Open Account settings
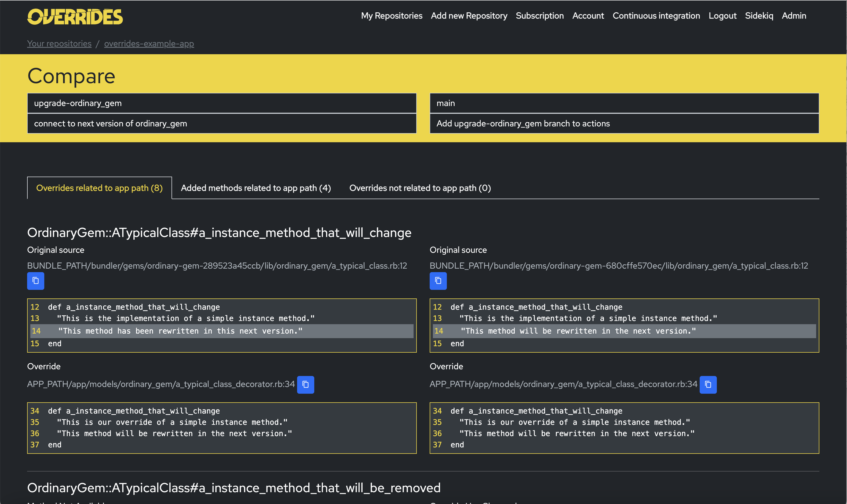 [x=588, y=16]
